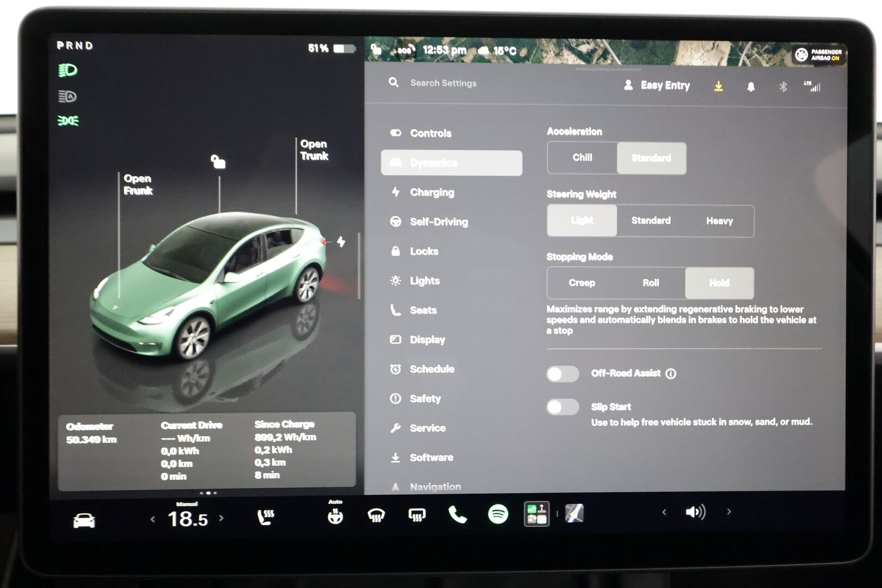Set Acceleration to Chill

pos(582,158)
